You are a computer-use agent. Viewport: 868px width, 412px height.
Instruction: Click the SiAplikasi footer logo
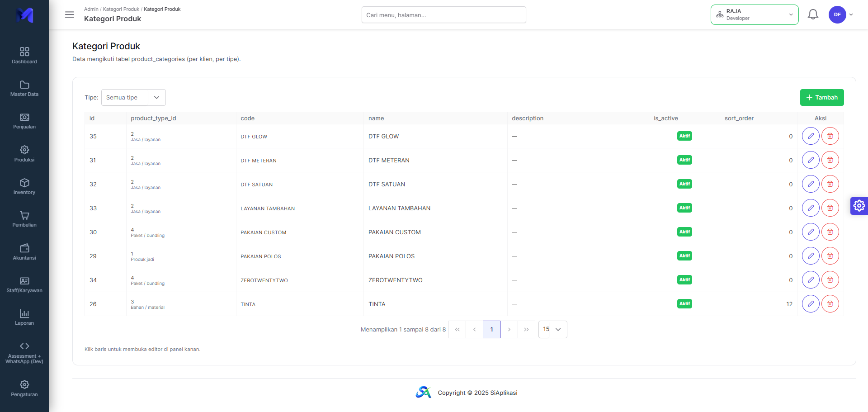click(x=424, y=392)
